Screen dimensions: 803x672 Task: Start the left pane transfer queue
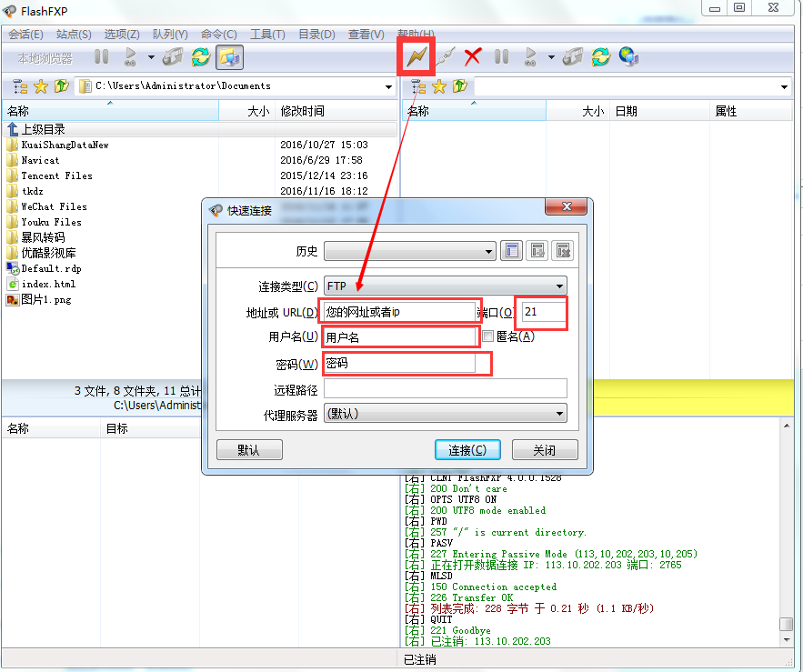130,57
